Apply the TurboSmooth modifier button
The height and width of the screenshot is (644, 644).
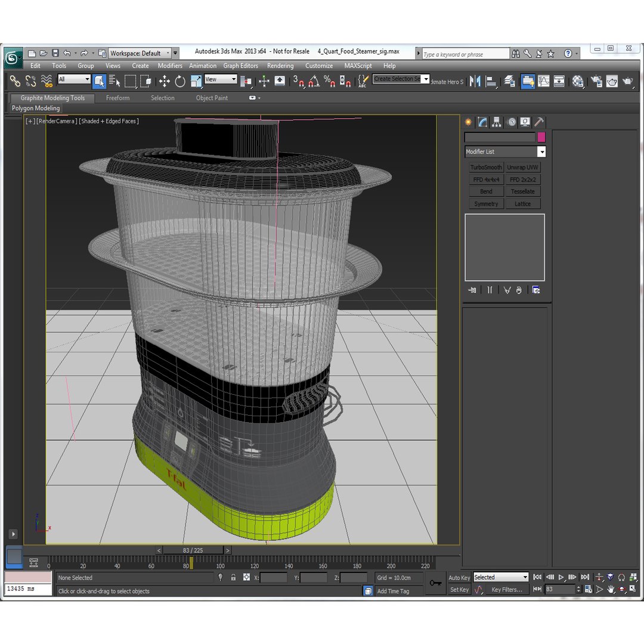tap(486, 167)
